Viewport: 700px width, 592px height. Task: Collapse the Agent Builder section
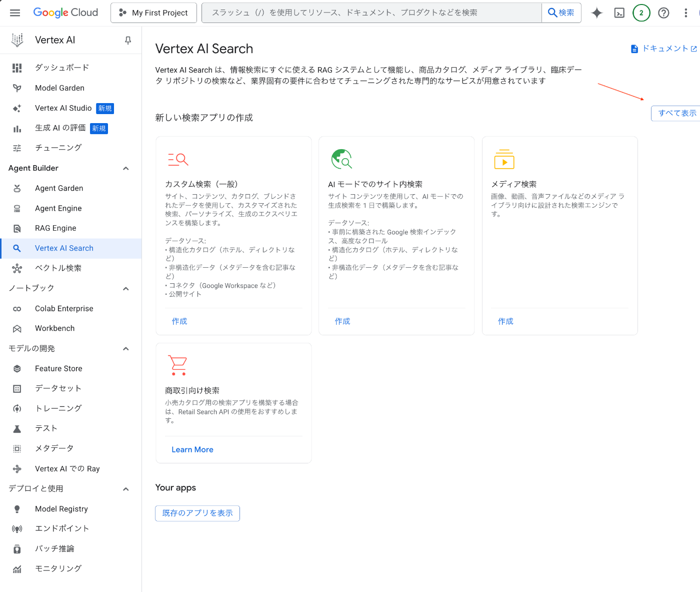tap(126, 169)
